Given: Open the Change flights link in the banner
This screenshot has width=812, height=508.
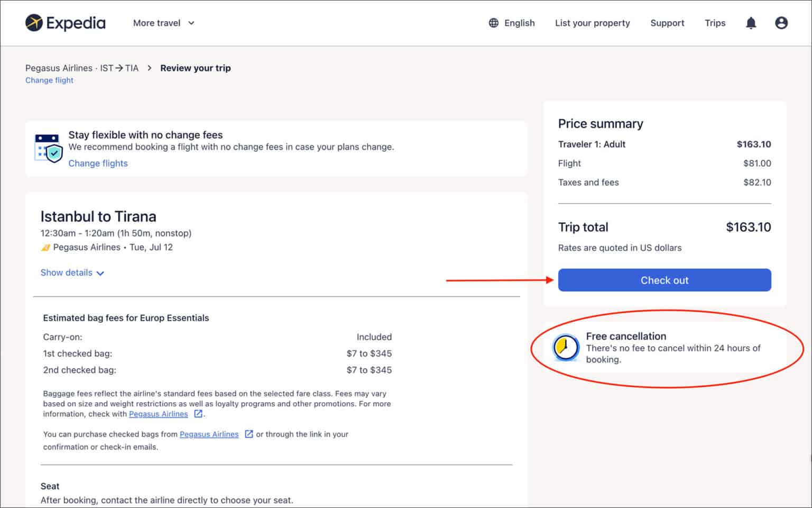Looking at the screenshot, I should 98,163.
